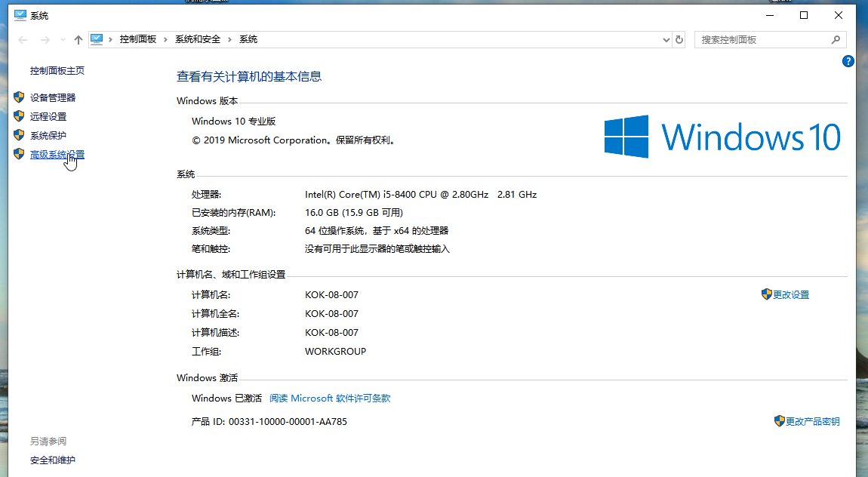Screen dimensions: 868x477
Task: Select 系统 in the breadcrumb path
Action: tap(248, 39)
